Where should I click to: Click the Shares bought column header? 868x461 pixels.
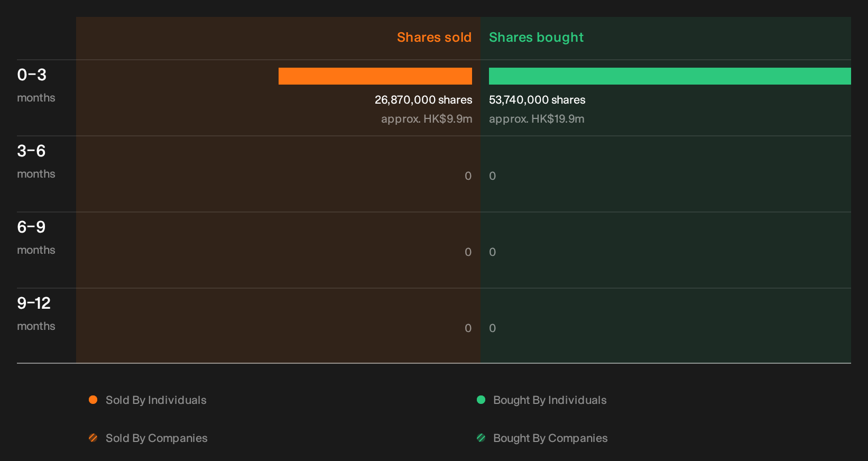[x=536, y=38]
